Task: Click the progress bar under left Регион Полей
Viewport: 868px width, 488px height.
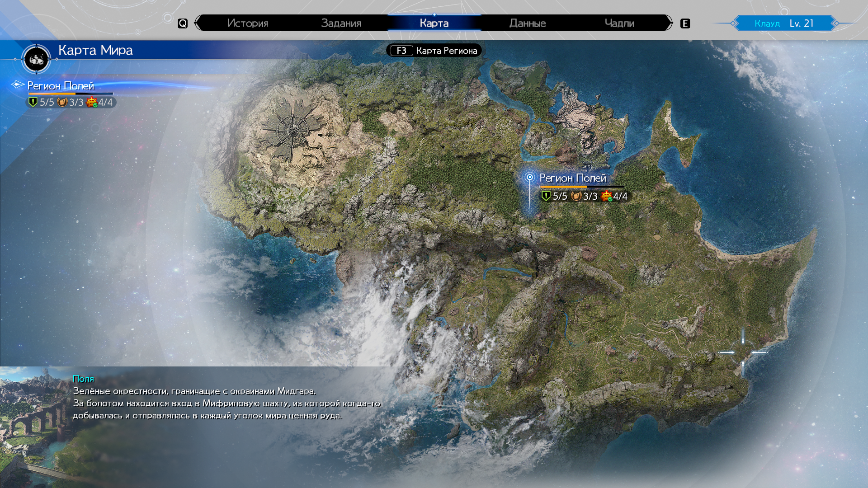Action: 71,94
